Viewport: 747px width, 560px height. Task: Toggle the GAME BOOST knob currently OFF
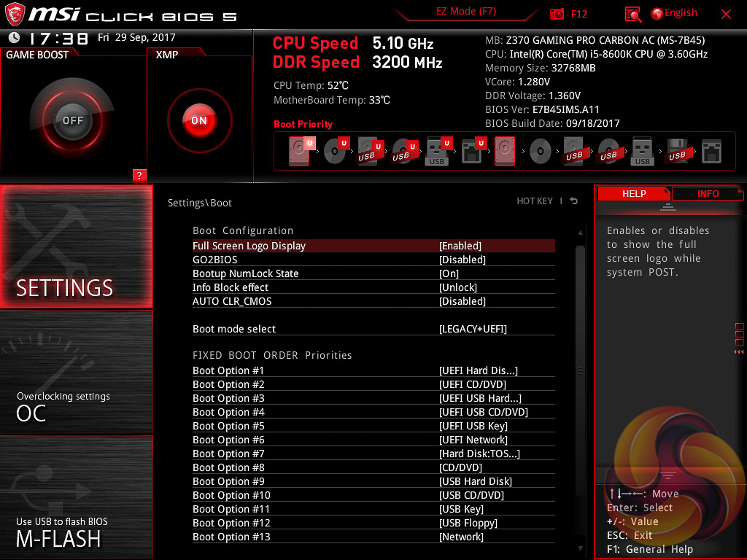(72, 120)
